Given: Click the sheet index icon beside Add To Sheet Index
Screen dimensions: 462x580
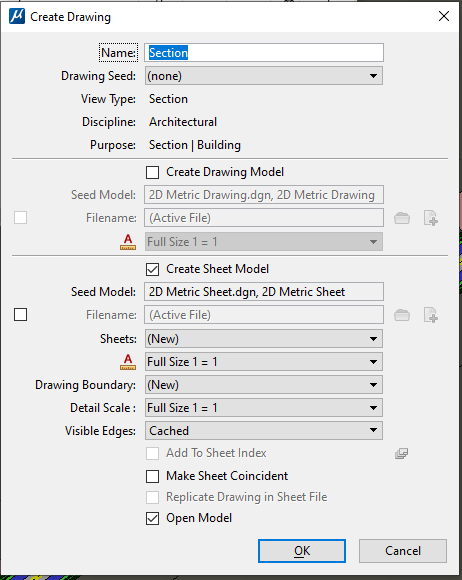Looking at the screenshot, I should click(x=401, y=453).
